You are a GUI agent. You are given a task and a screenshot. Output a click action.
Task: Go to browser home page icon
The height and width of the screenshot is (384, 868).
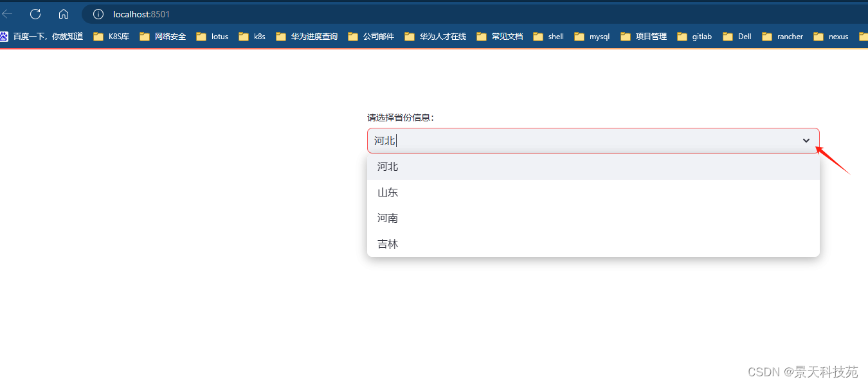[x=64, y=14]
